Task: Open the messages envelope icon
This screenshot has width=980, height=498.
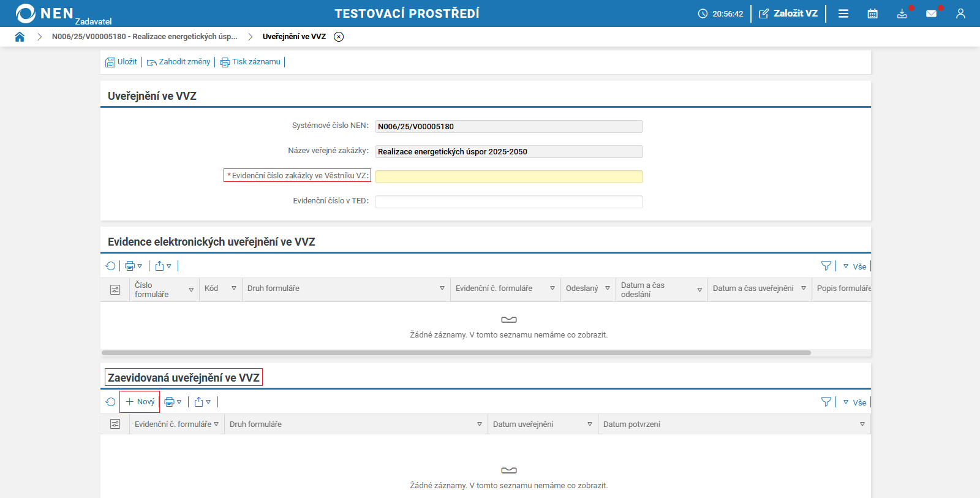Action: [x=932, y=13]
